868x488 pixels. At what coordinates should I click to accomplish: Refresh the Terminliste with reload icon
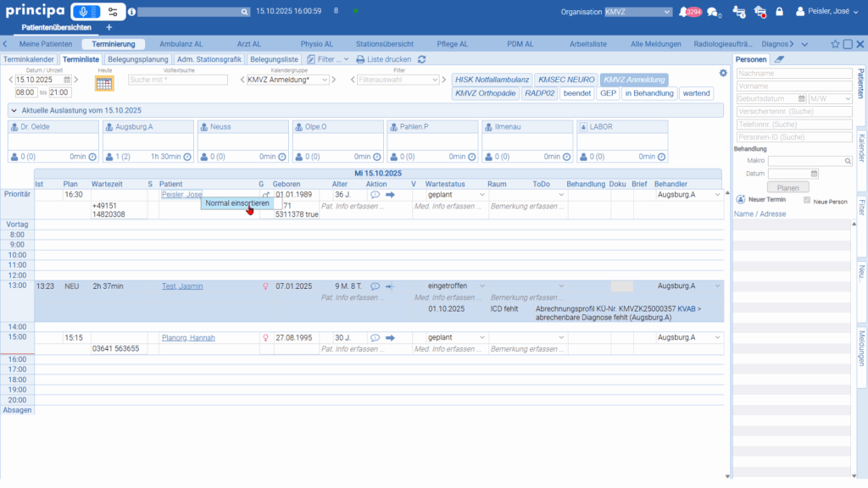422,59
